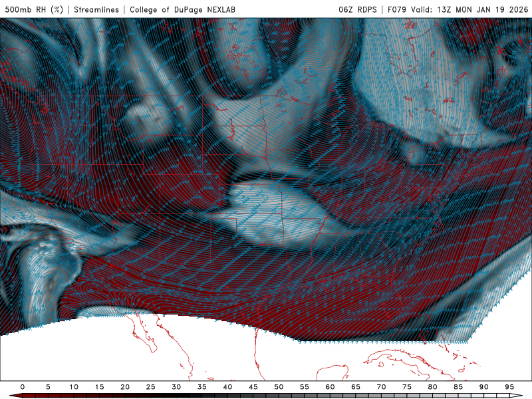532x399 pixels.
Task: Click the colorbar label '90'
Action: (484, 387)
